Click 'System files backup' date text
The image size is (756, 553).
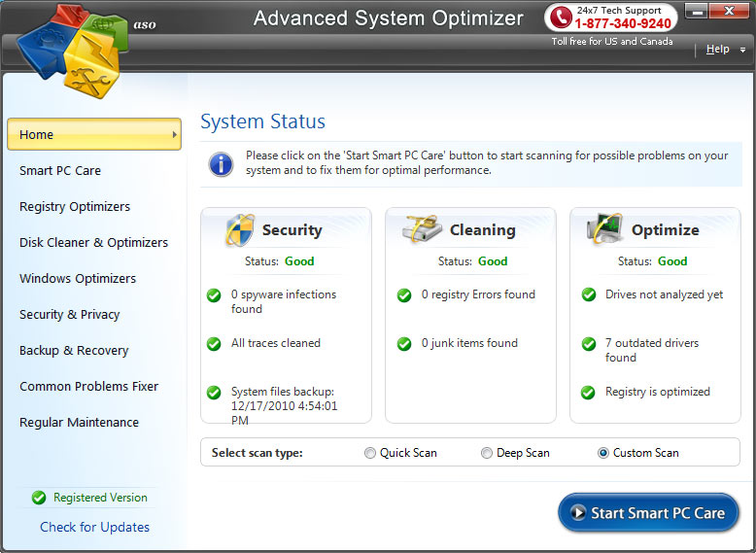(284, 405)
